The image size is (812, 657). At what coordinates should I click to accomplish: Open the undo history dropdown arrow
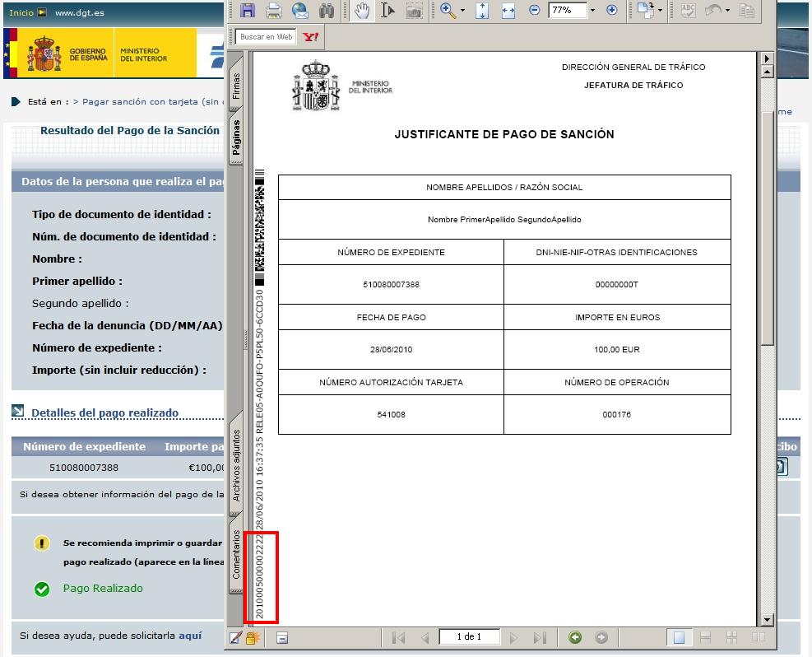(727, 11)
